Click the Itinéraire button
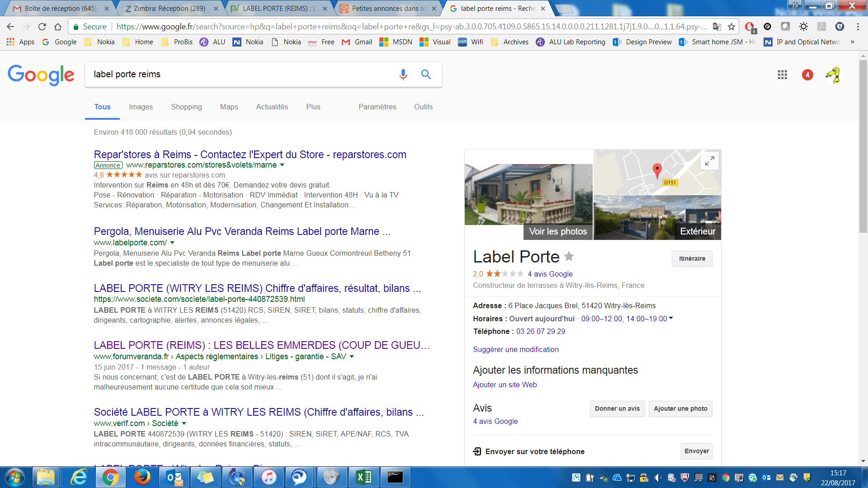This screenshot has width=868, height=488. [692, 258]
